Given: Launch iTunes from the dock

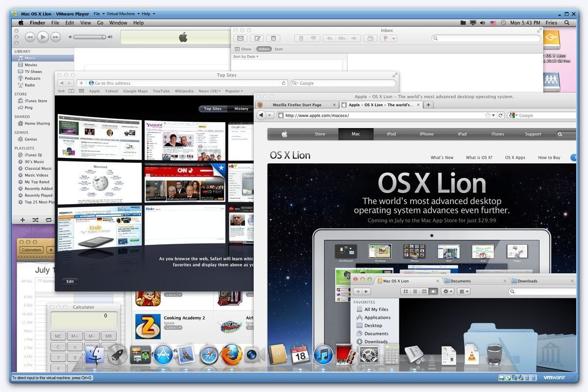Looking at the screenshot, I should tap(323, 354).
